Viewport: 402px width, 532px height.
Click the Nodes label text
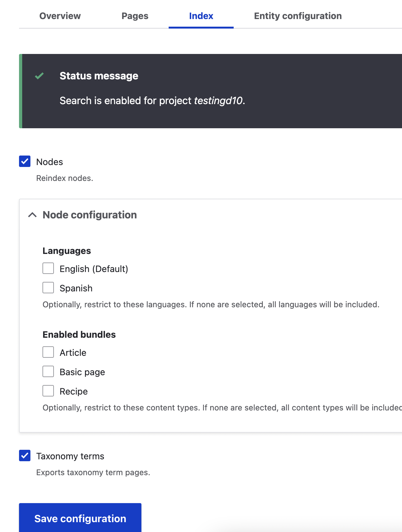[x=50, y=162]
